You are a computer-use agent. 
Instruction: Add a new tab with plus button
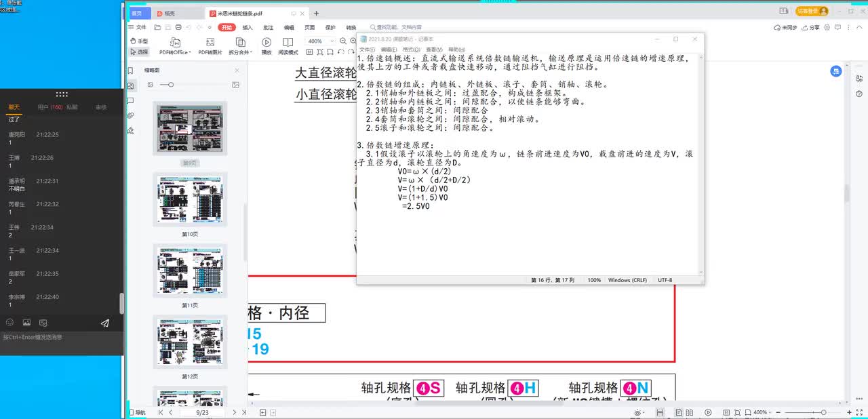(x=316, y=13)
